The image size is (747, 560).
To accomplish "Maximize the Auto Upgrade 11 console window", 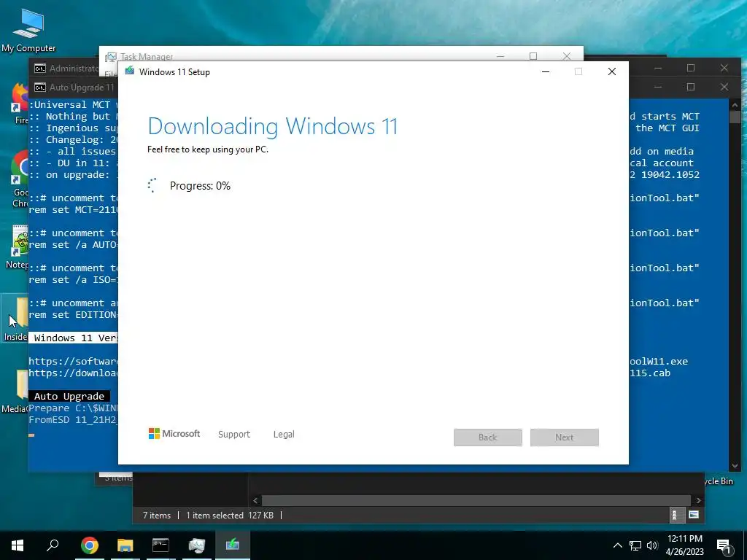I will click(x=691, y=87).
